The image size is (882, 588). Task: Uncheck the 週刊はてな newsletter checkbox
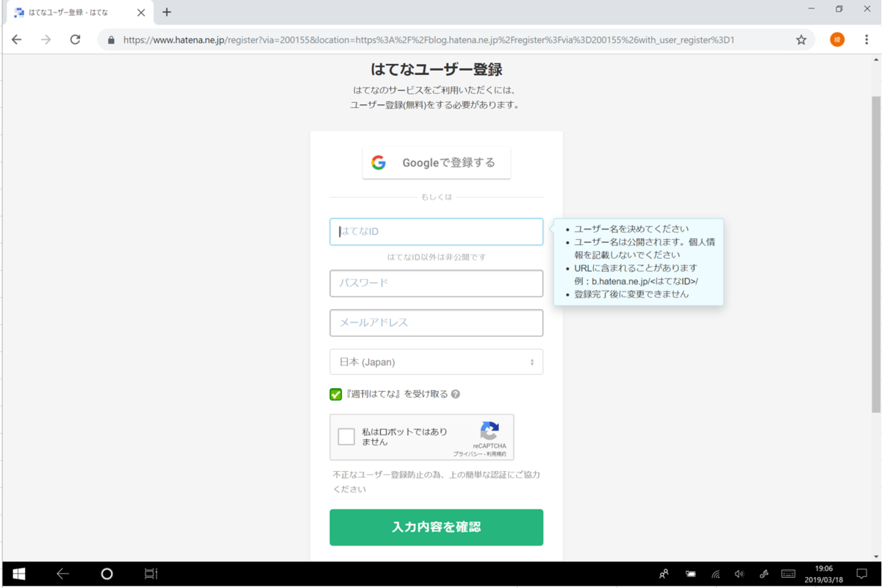336,394
